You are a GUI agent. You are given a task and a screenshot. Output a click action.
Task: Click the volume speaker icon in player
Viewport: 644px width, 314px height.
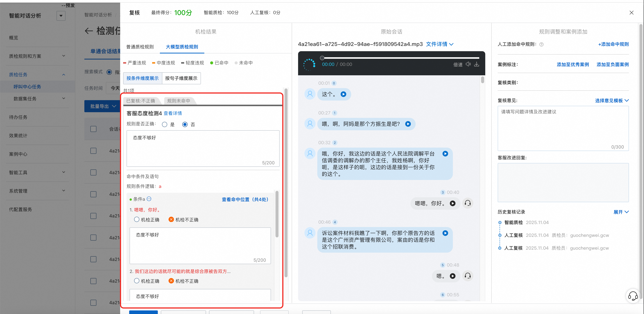pos(468,64)
